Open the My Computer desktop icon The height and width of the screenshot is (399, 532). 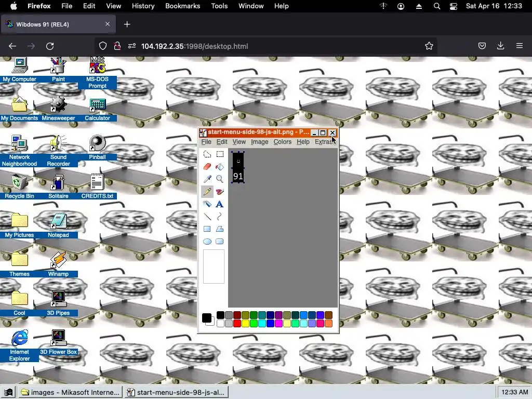(x=19, y=70)
